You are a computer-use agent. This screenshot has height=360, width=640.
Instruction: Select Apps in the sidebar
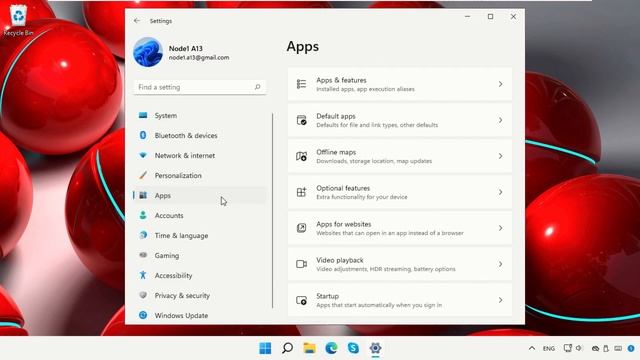(200, 196)
